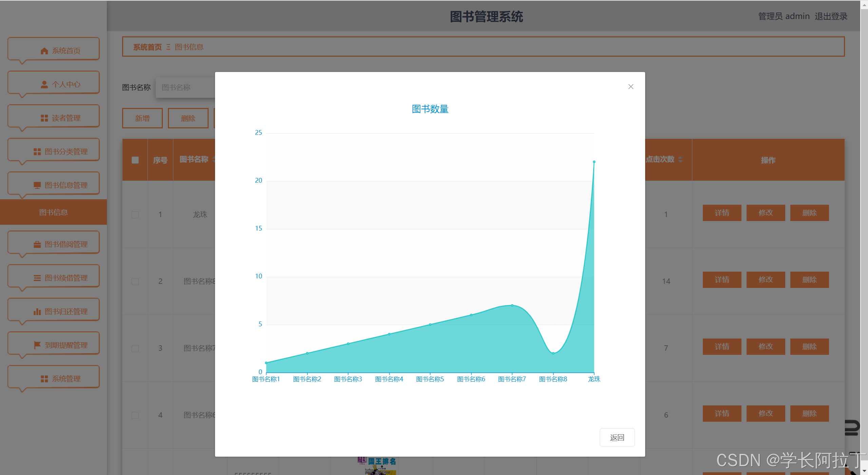Sort by 图书名称 using its sort arrows
Screen dimensions: 868x475
click(214, 160)
